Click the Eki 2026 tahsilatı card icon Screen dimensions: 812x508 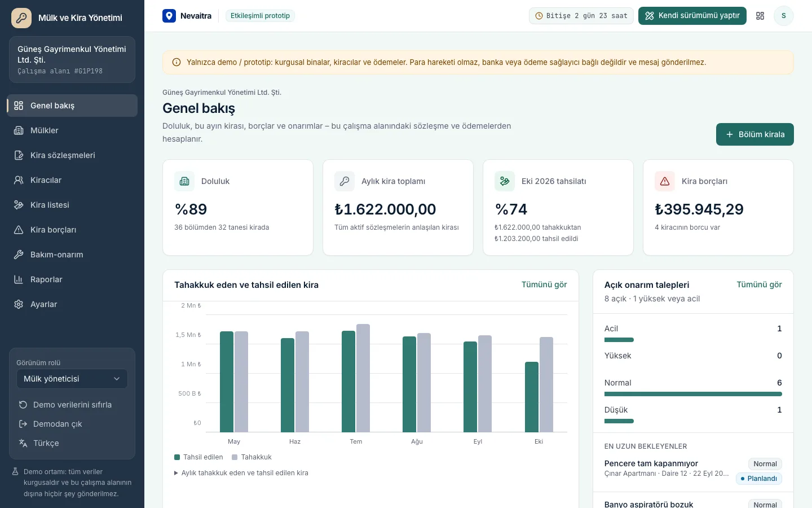pyautogui.click(x=505, y=181)
